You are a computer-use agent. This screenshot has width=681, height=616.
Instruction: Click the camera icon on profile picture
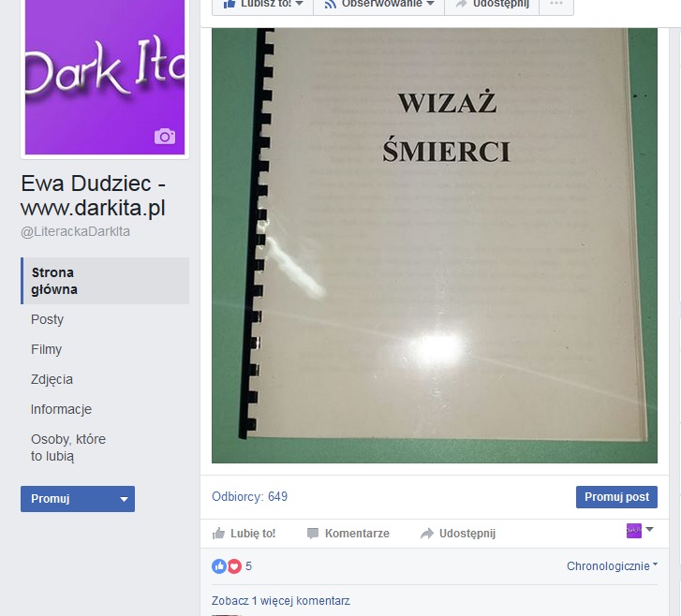(165, 137)
